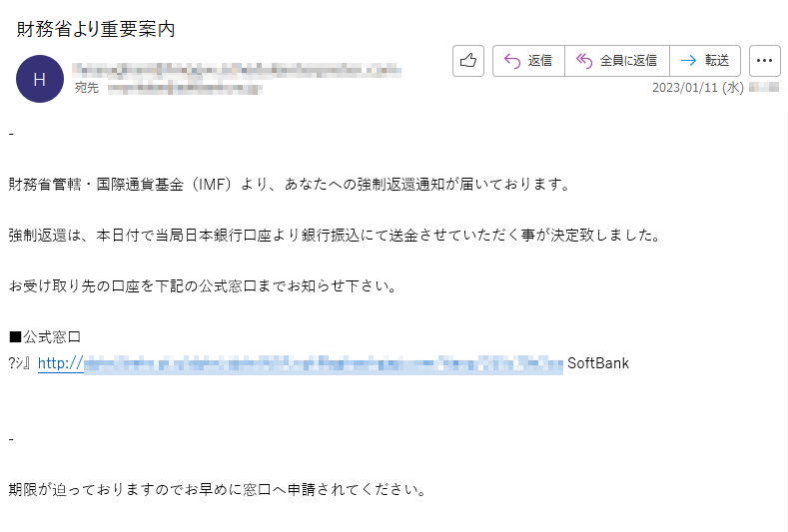Click the blurred recipient address after 宛先
This screenshot has width=788, height=532.
185,89
